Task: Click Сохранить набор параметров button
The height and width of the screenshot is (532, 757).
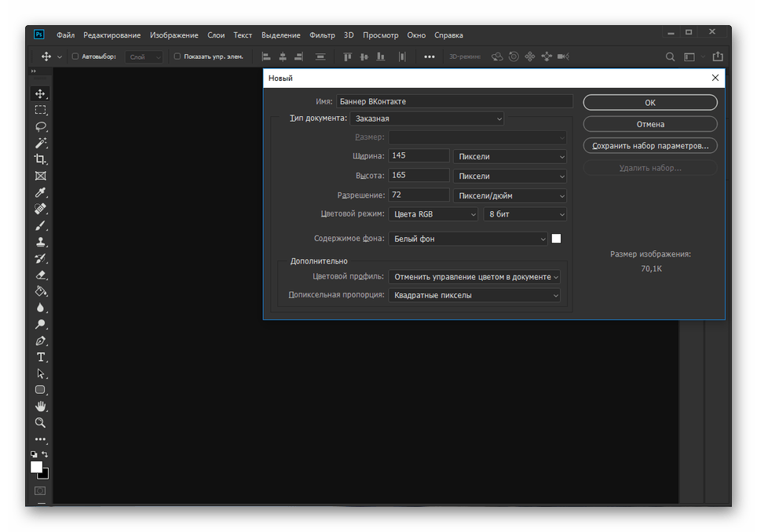Action: [649, 146]
